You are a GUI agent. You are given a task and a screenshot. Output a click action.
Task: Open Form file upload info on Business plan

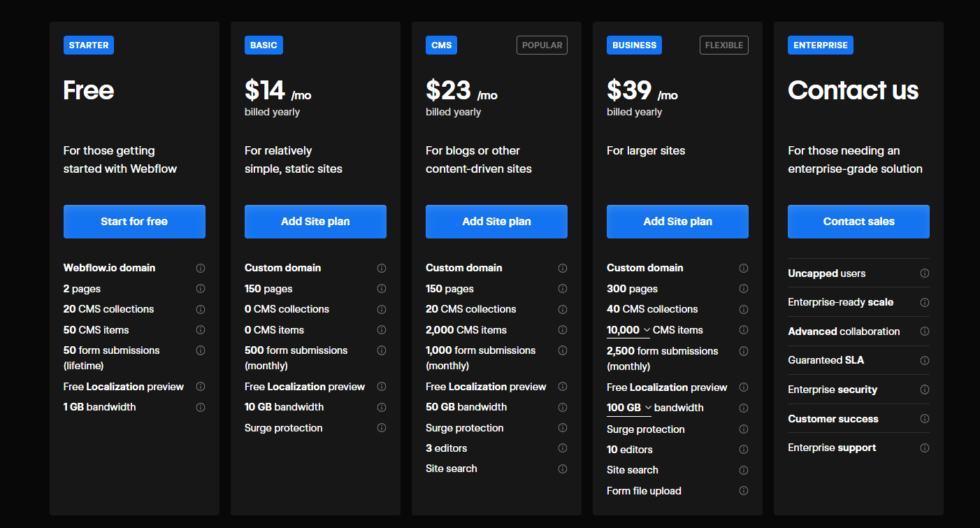coord(743,490)
